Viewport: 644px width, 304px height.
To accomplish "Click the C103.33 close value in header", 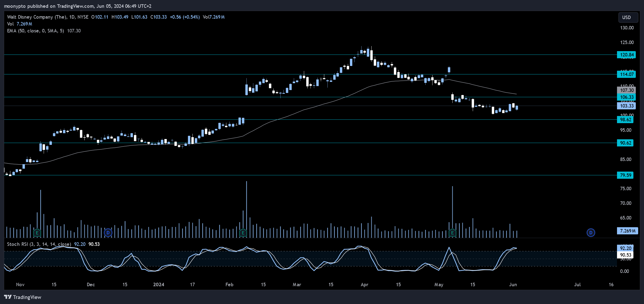I will tap(159, 17).
